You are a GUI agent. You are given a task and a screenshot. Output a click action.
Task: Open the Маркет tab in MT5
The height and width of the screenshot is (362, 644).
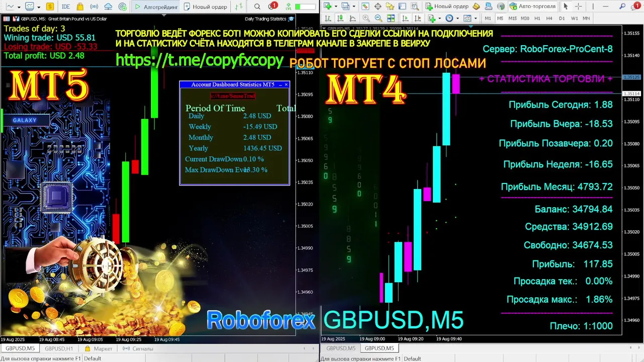99,348
